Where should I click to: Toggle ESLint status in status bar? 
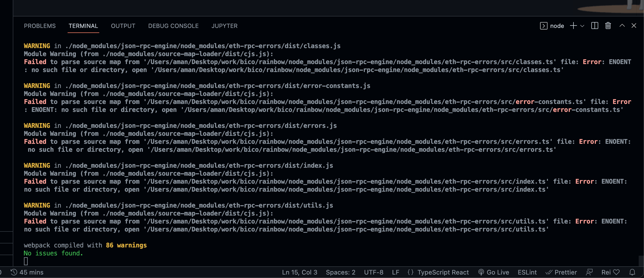(527, 272)
